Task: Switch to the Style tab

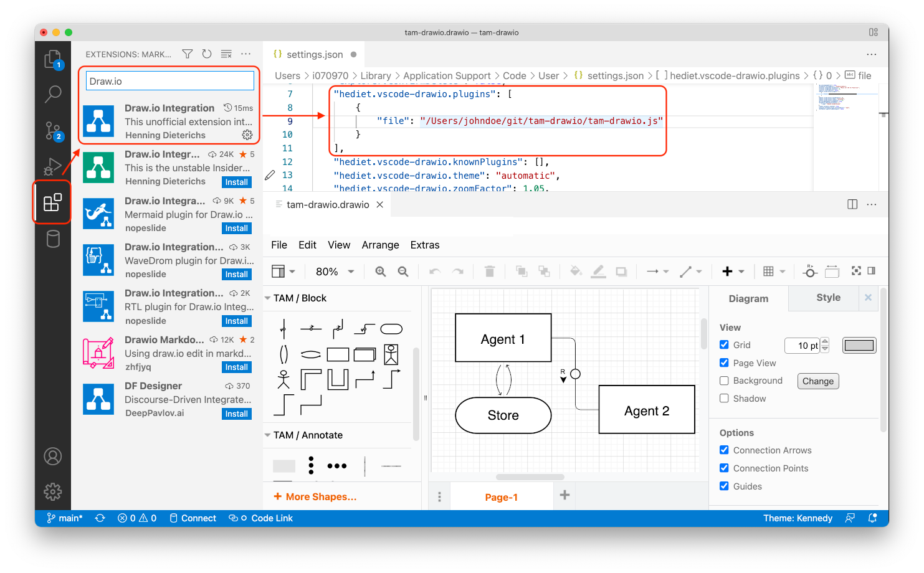Action: (829, 298)
